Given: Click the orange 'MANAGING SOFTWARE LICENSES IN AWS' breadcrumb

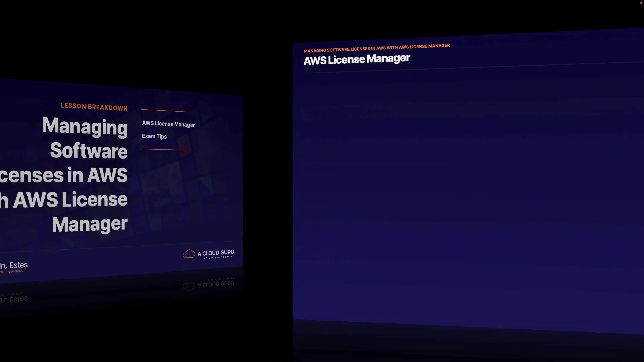Looking at the screenshot, I should [x=377, y=48].
